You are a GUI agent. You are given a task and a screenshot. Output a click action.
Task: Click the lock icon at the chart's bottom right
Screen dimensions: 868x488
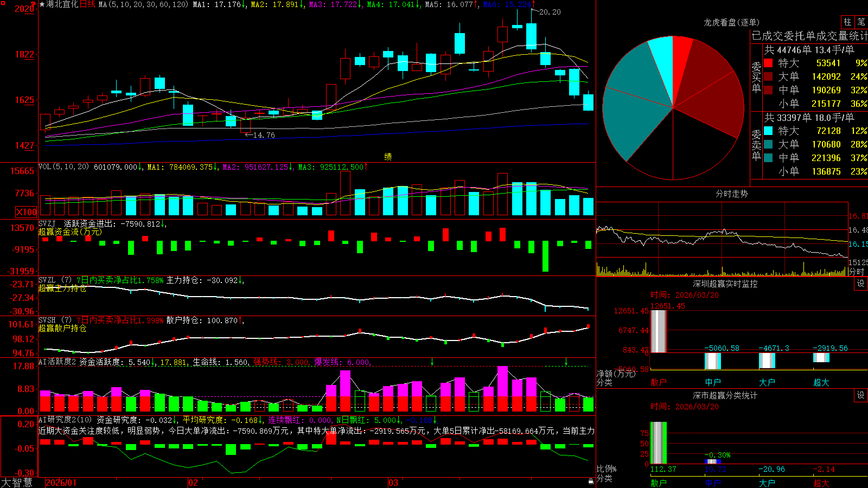click(x=591, y=481)
